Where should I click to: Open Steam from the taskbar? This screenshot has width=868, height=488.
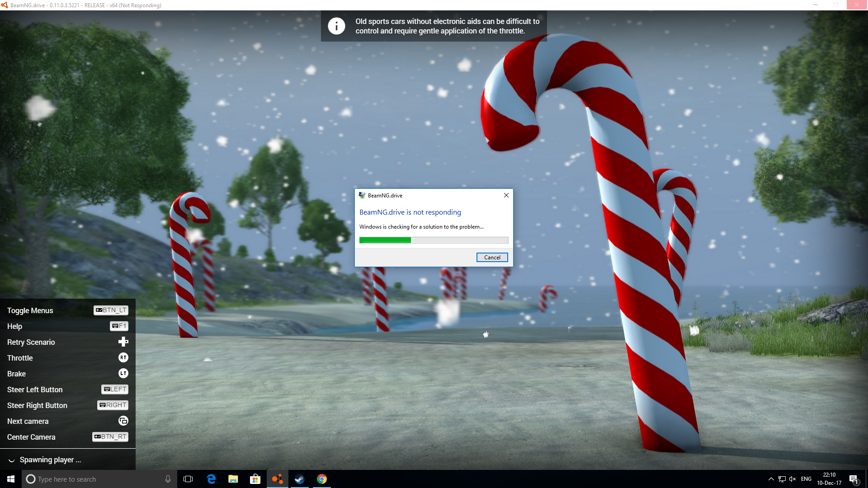point(300,479)
